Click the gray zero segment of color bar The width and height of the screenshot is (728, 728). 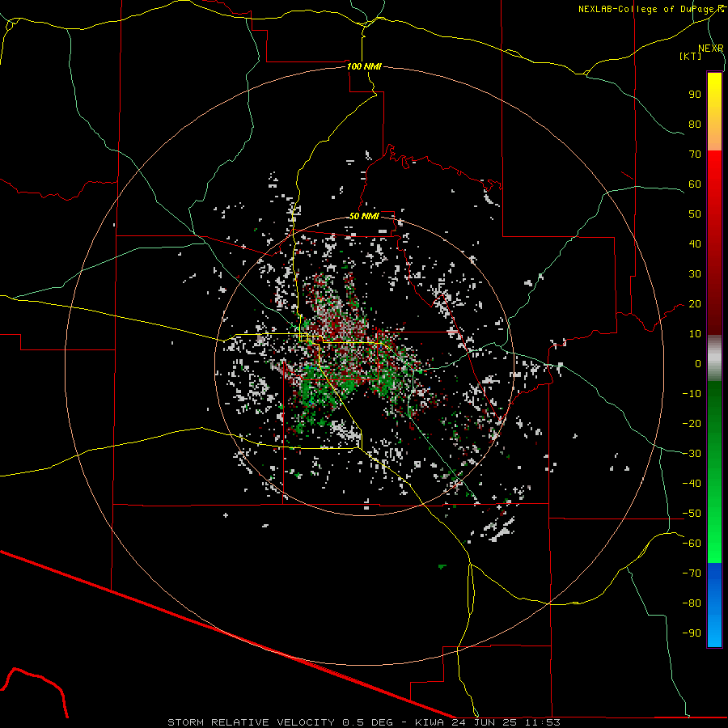[x=714, y=358]
